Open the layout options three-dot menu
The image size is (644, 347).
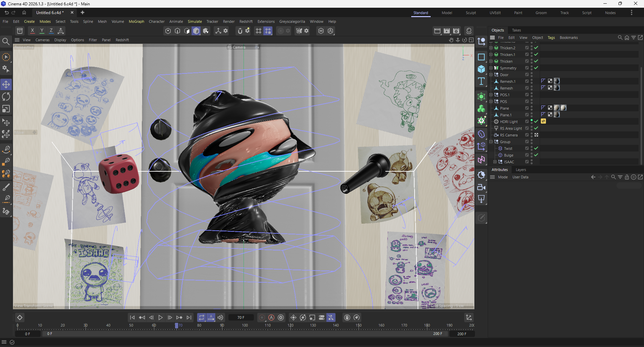tap(632, 13)
